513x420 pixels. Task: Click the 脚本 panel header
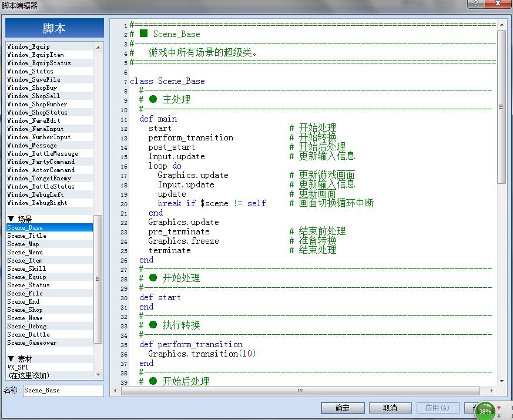coord(55,28)
